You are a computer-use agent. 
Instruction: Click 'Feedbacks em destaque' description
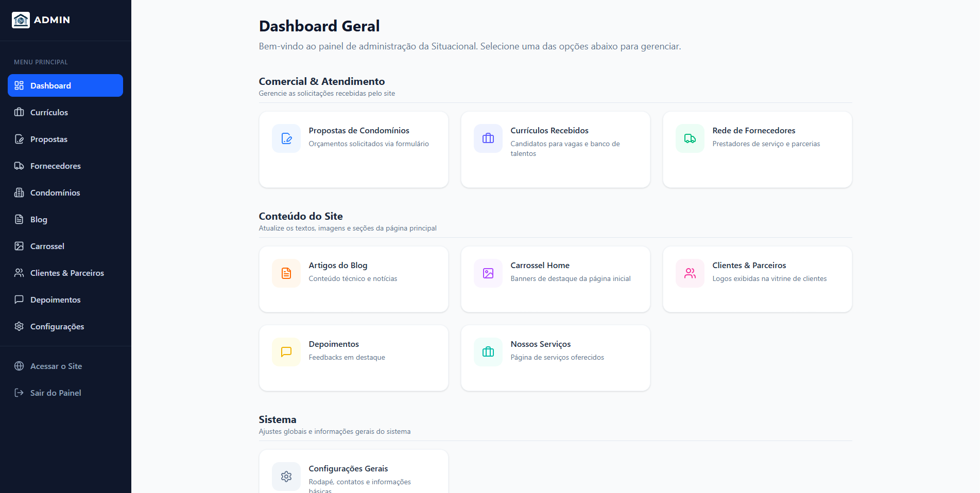click(x=347, y=358)
